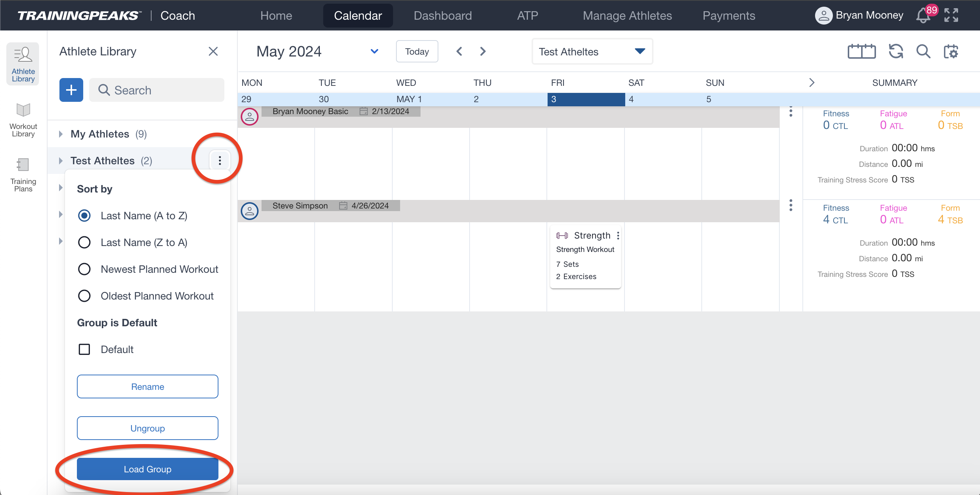The image size is (980, 495).
Task: Click the Today button
Action: [x=416, y=51]
